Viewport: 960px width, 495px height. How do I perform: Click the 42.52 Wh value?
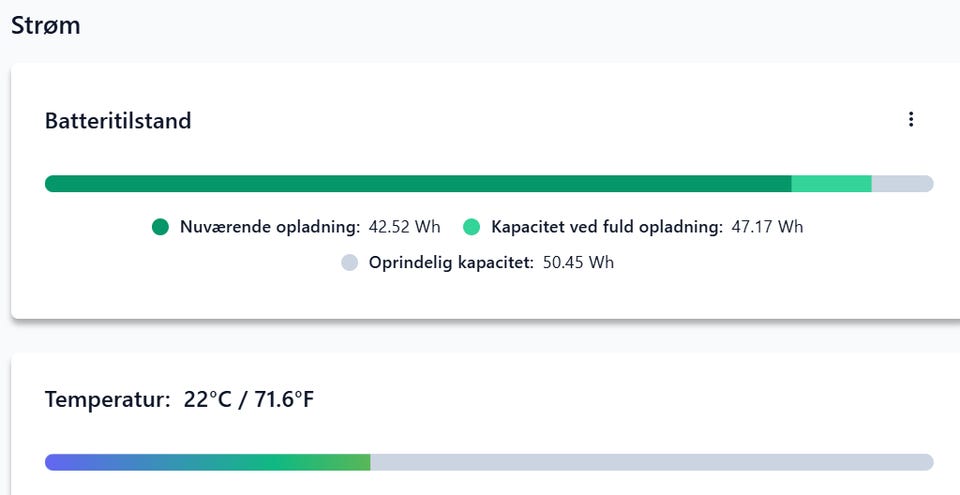(404, 227)
